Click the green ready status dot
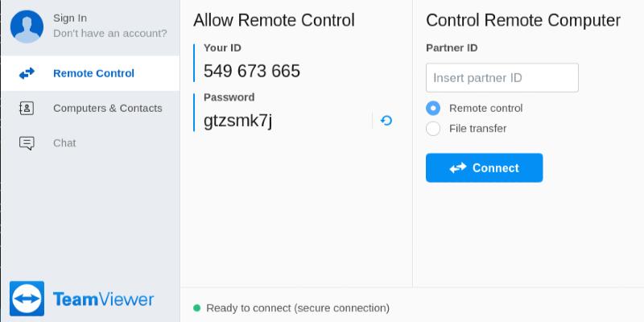This screenshot has width=644, height=322. [x=196, y=308]
